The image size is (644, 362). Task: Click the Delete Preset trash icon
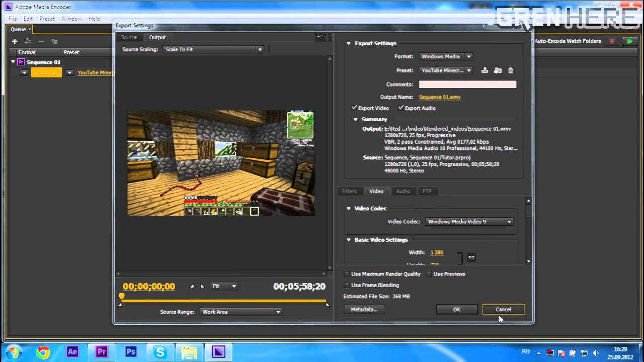pyautogui.click(x=511, y=70)
